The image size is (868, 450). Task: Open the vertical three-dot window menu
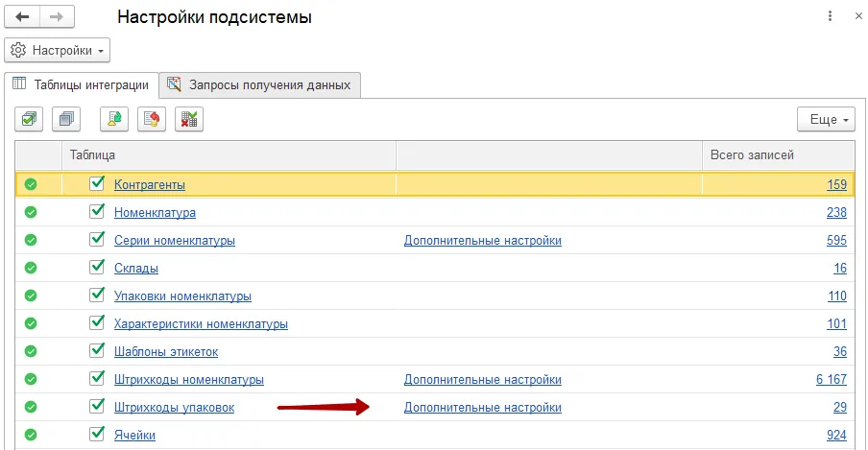pos(830,17)
